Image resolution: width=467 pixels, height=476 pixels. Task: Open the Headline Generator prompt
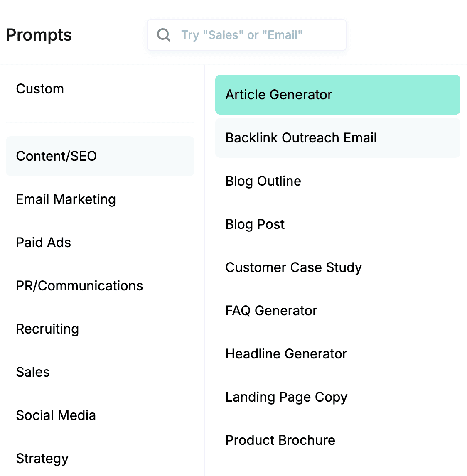pos(286,354)
